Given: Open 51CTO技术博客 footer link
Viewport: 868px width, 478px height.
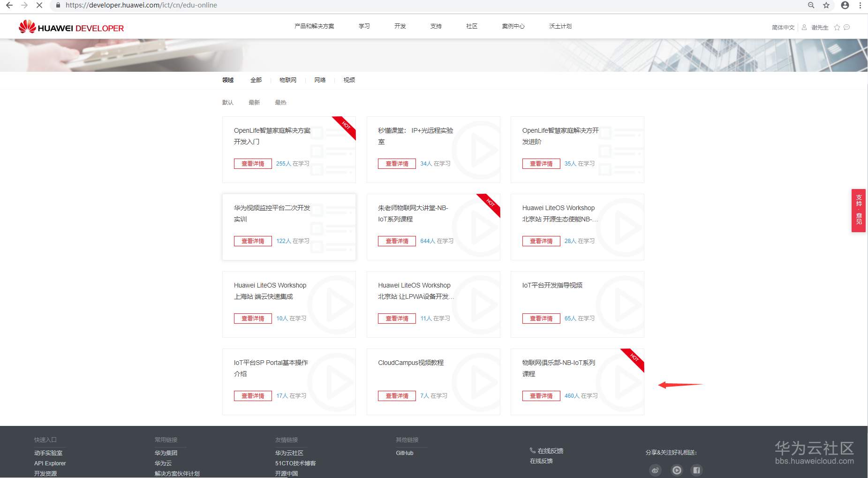Looking at the screenshot, I should pyautogui.click(x=295, y=463).
